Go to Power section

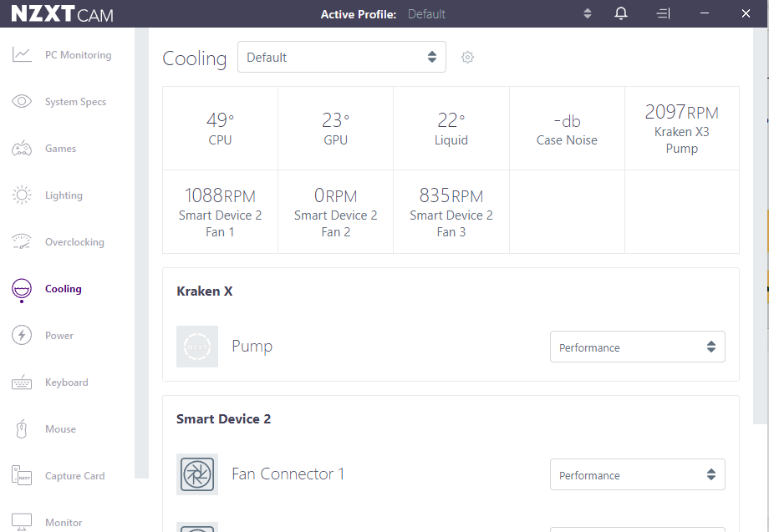(x=59, y=336)
